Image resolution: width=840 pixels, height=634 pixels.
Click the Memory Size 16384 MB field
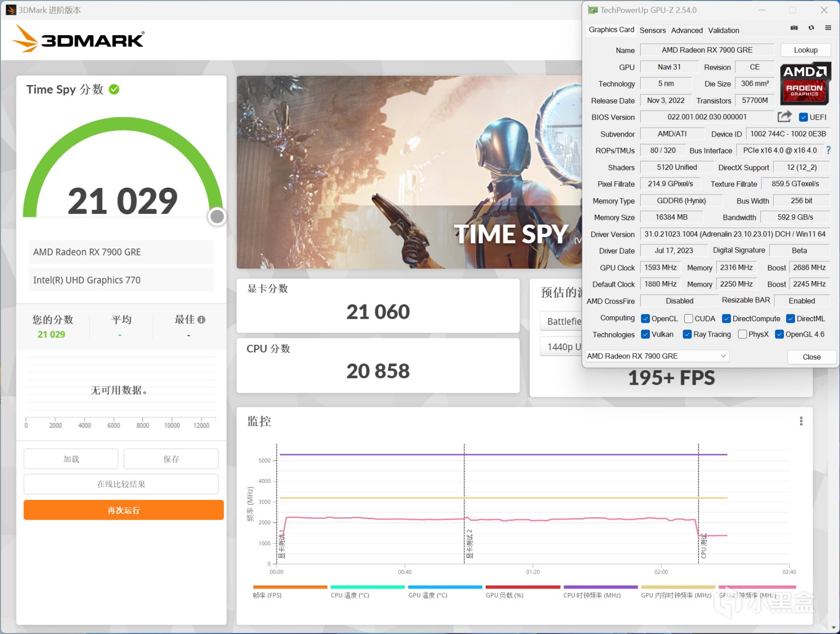(671, 217)
